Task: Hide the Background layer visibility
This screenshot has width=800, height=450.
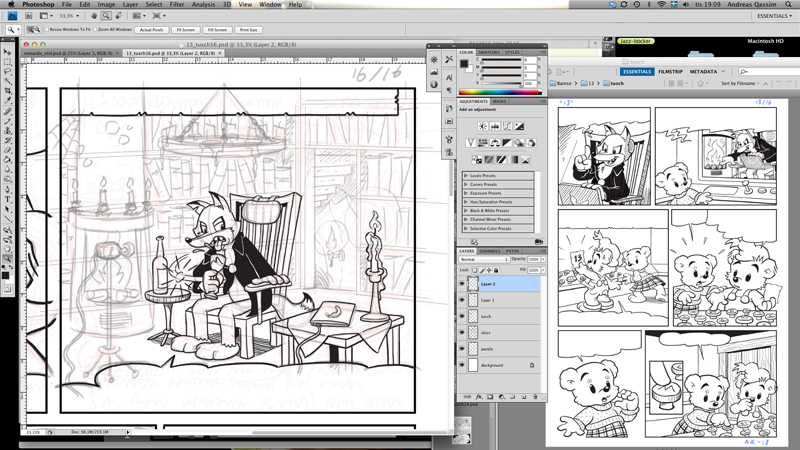Action: pos(462,365)
